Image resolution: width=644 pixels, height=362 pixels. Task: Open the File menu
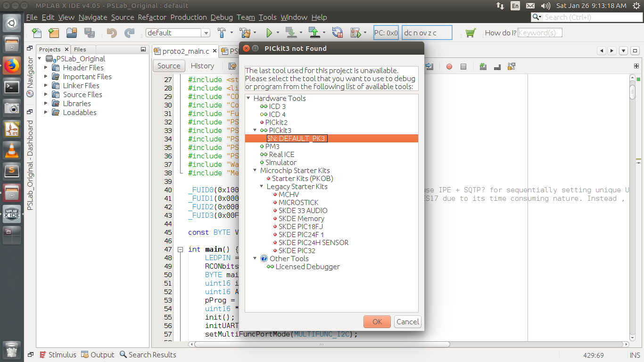pyautogui.click(x=32, y=17)
